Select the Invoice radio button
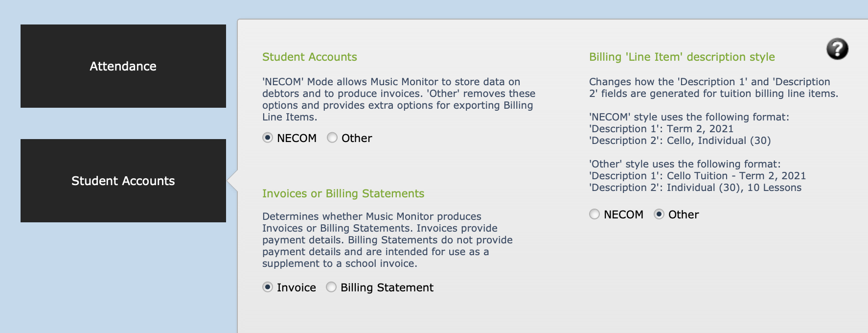Screen dimensions: 868x333 [268, 287]
